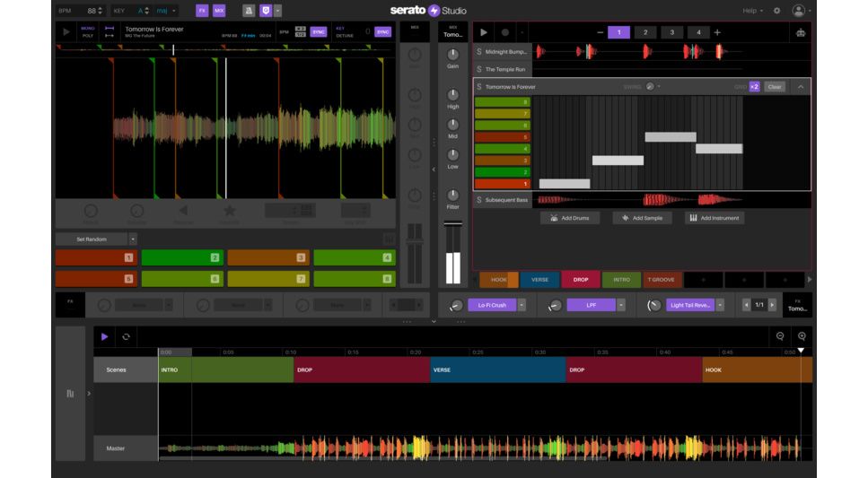Collapse the Tomorrow Is Forever track
The height and width of the screenshot is (478, 868).
point(801,87)
